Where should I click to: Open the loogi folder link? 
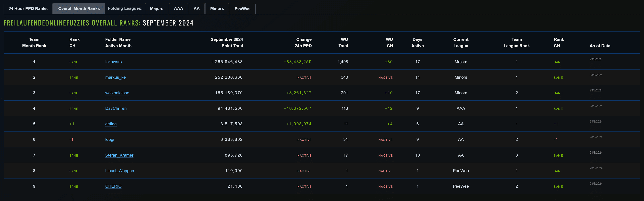coord(110,139)
